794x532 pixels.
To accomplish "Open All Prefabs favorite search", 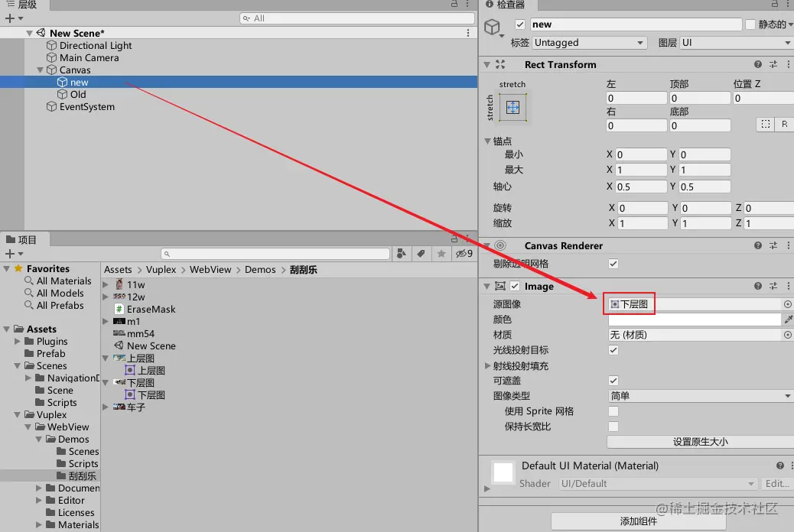I will click(60, 305).
